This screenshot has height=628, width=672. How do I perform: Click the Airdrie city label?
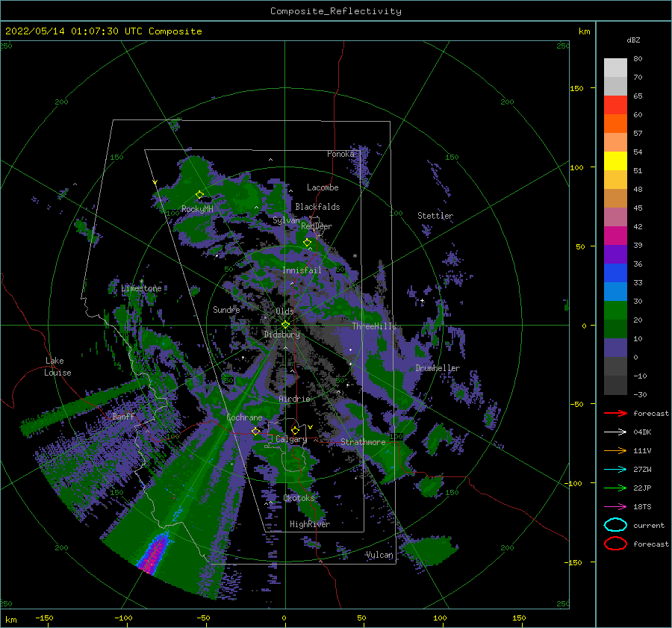pyautogui.click(x=294, y=399)
